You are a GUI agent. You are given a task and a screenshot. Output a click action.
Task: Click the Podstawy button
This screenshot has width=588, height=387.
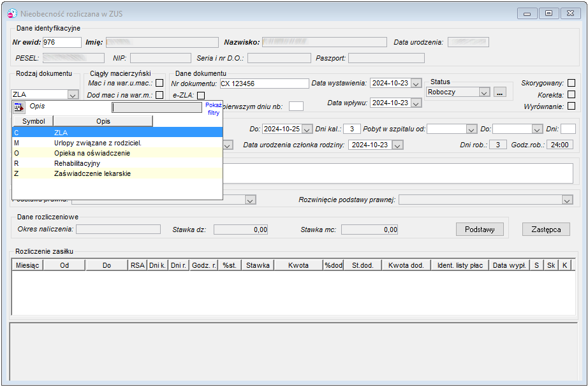click(x=480, y=230)
